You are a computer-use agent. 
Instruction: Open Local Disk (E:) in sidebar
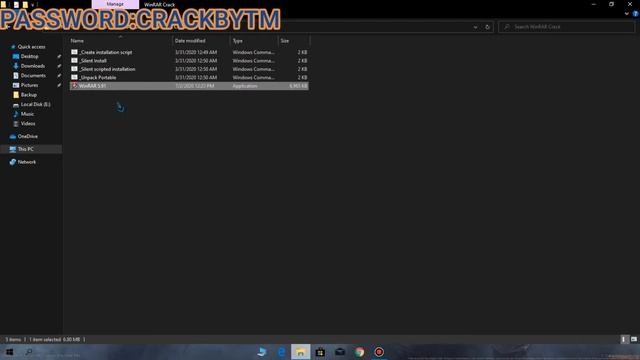point(36,104)
